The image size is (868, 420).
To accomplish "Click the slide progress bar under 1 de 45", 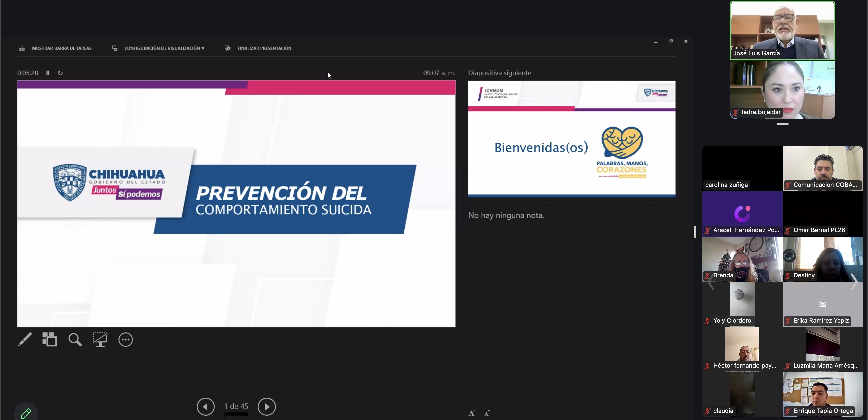I will tap(236, 414).
